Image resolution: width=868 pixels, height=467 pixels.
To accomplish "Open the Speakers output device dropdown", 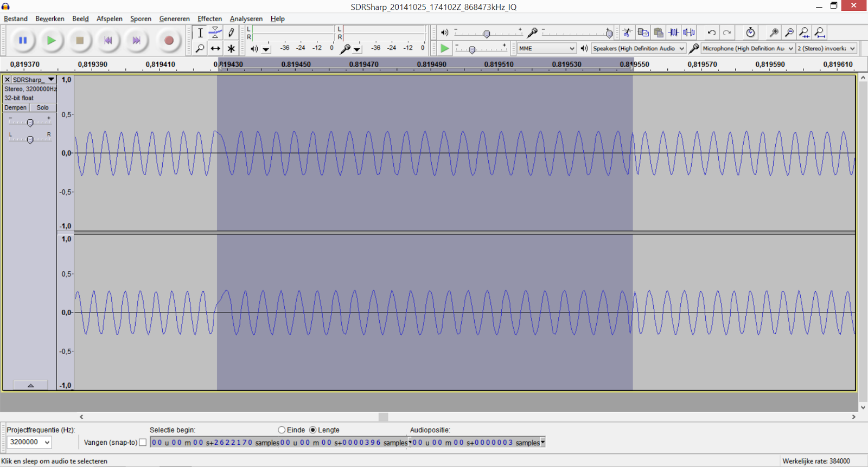I will pos(639,48).
